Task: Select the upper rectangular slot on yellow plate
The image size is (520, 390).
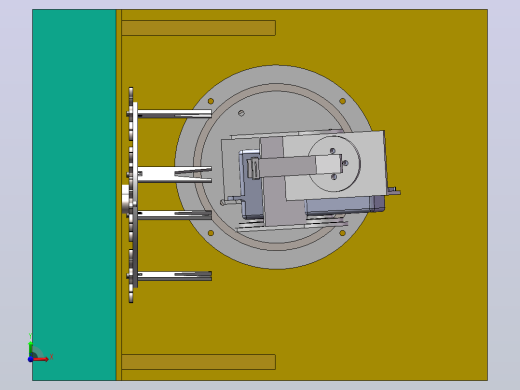Action: point(199,28)
